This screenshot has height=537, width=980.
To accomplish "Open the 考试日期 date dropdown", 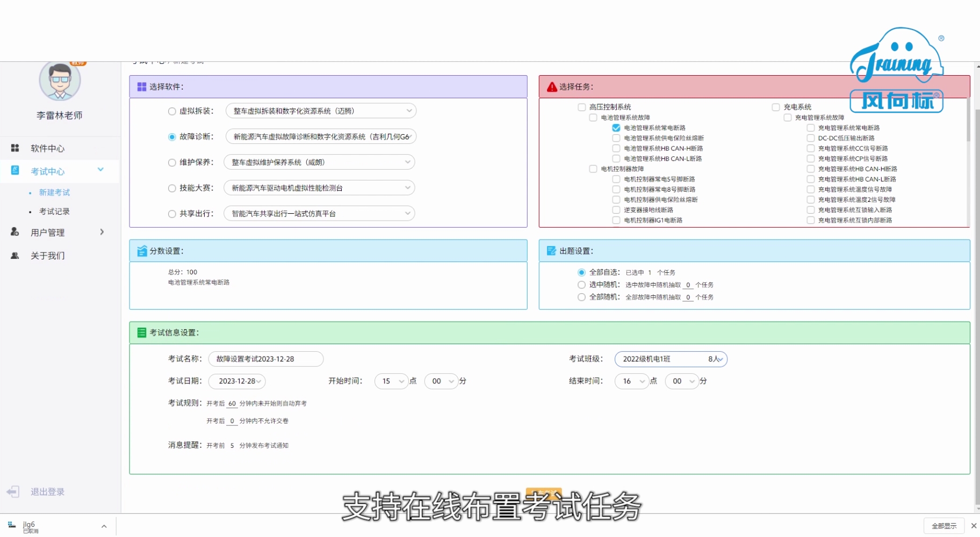I will click(x=237, y=381).
